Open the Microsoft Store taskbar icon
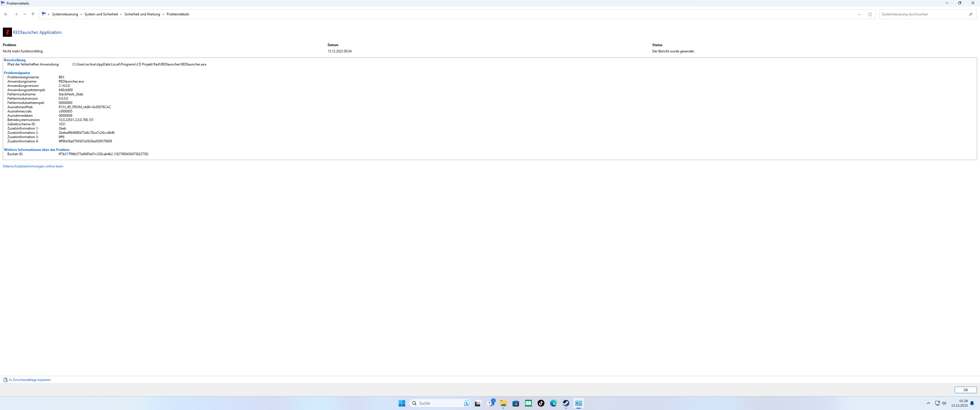This screenshot has width=980, height=410. (x=515, y=403)
